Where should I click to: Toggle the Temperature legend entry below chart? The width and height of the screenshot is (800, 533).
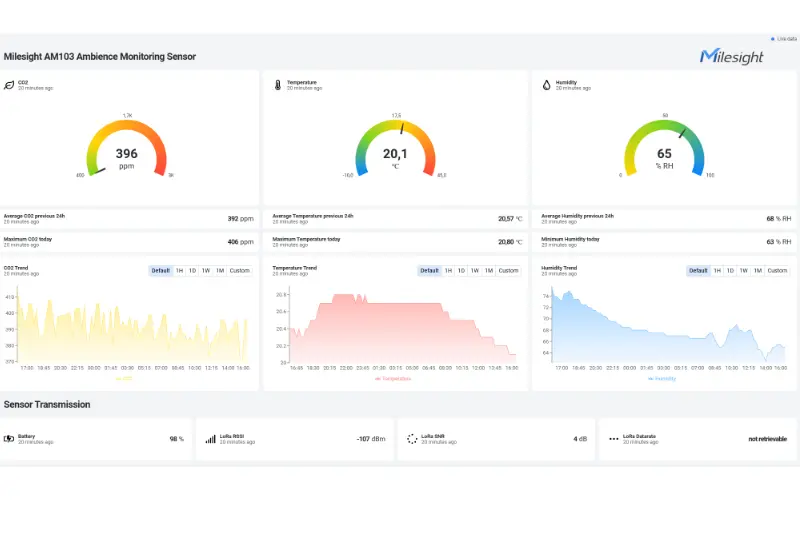[x=393, y=378]
